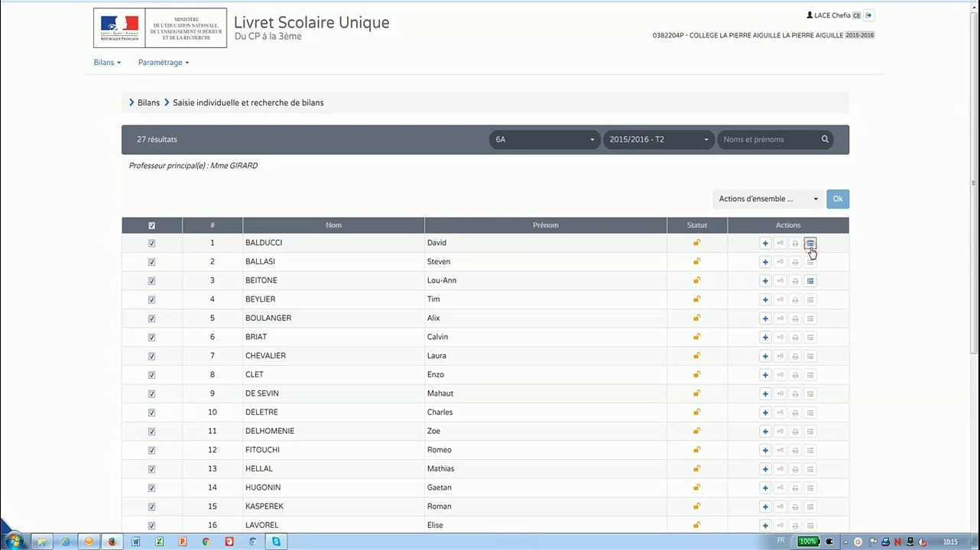Click the plus icon for CHEVALIER Laura

tap(765, 356)
